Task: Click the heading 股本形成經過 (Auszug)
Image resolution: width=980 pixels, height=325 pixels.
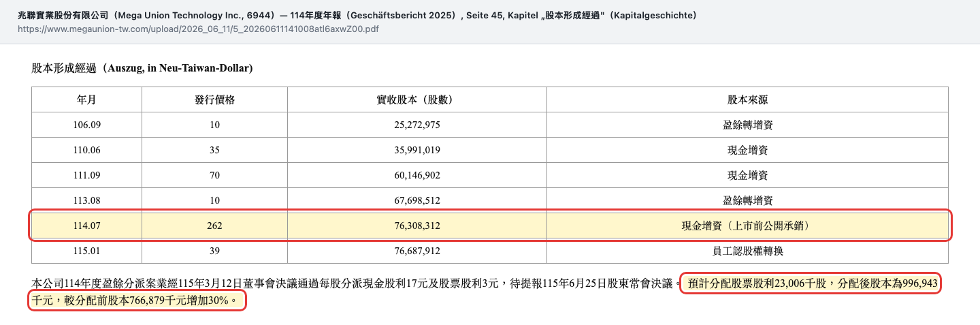Action: tap(142, 68)
